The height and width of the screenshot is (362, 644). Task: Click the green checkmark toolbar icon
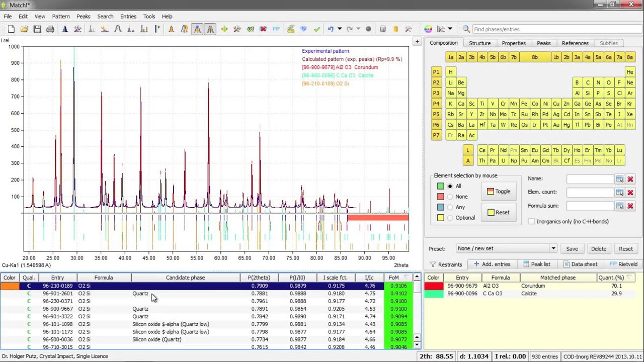coord(316,29)
